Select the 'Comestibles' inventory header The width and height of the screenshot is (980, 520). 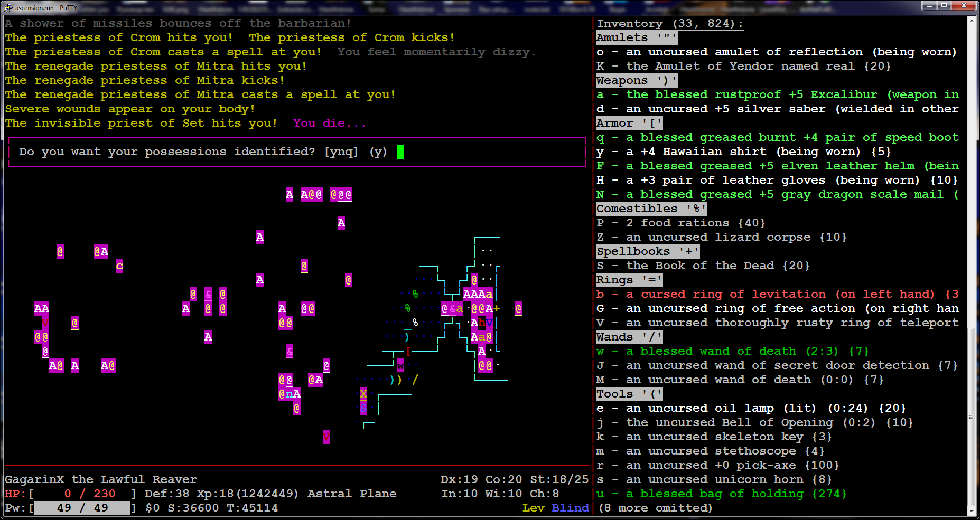coord(651,209)
